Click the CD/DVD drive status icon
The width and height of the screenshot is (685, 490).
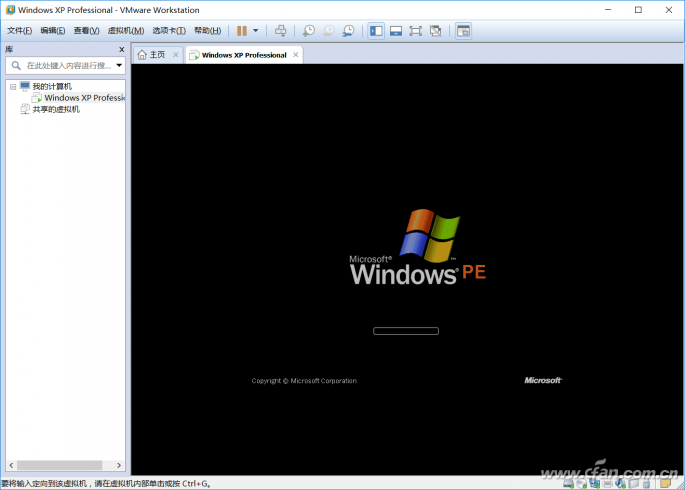[581, 483]
